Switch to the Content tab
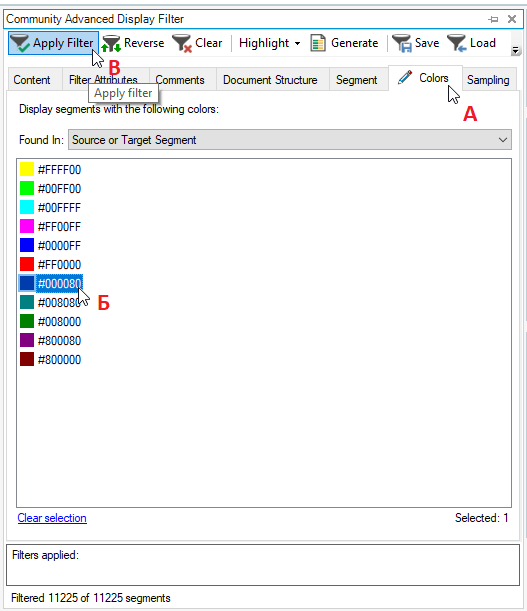This screenshot has width=527, height=611. [32, 80]
